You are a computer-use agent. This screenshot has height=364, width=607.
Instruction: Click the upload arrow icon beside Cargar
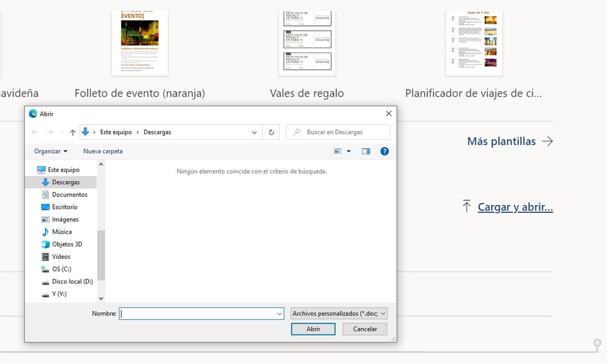point(466,206)
